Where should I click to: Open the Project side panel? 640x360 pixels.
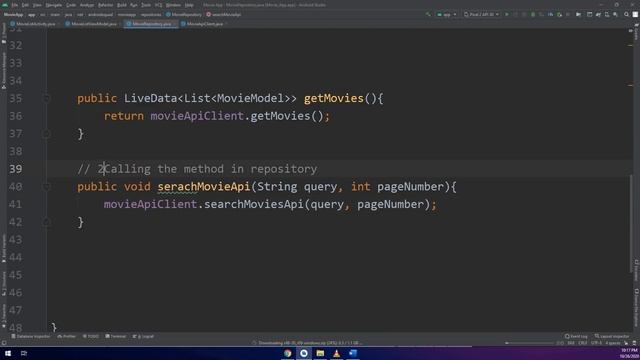coord(4,33)
